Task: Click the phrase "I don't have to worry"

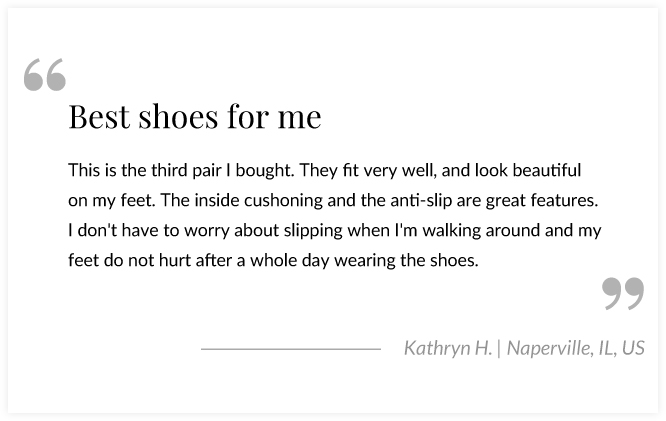Action: [141, 230]
